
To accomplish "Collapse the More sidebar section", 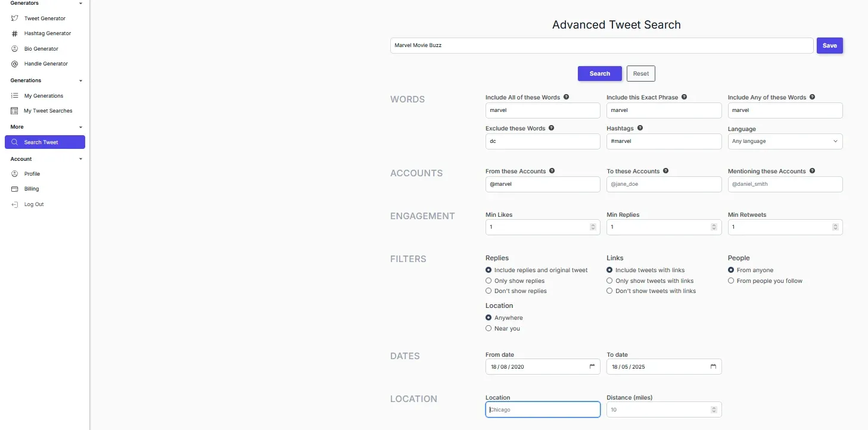I will point(80,127).
